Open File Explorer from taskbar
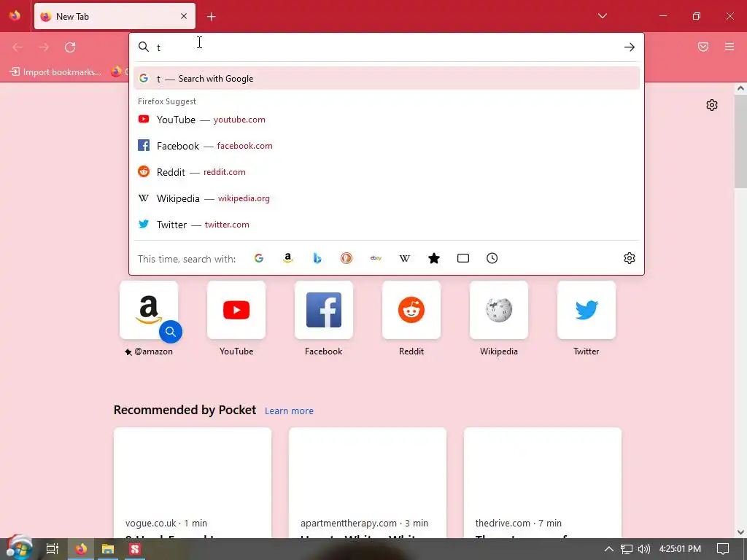The width and height of the screenshot is (747, 560). tap(108, 549)
